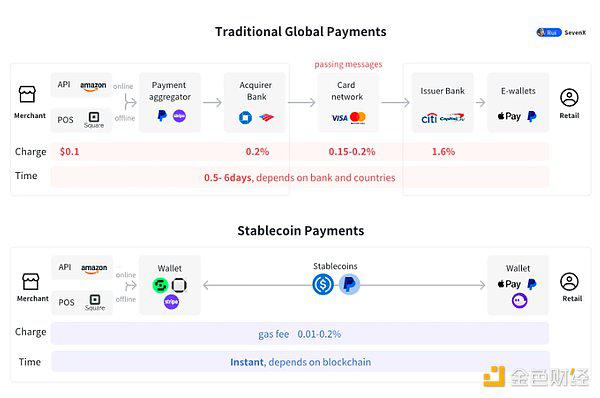Click the gas fee 0.01-0.2% charge bar

pyautogui.click(x=300, y=333)
